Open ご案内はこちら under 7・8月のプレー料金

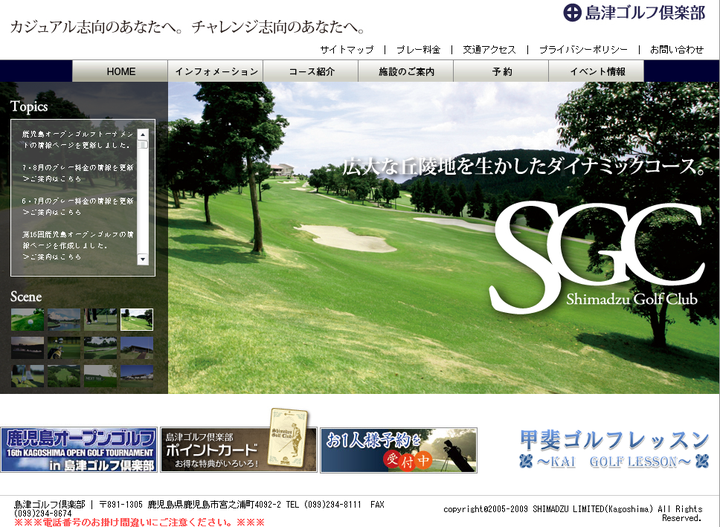[52, 179]
